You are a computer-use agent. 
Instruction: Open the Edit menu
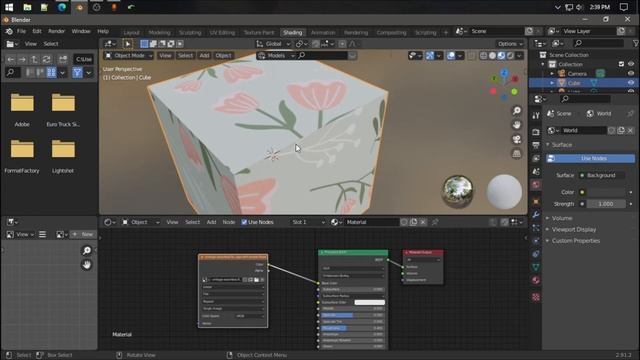[x=37, y=31]
